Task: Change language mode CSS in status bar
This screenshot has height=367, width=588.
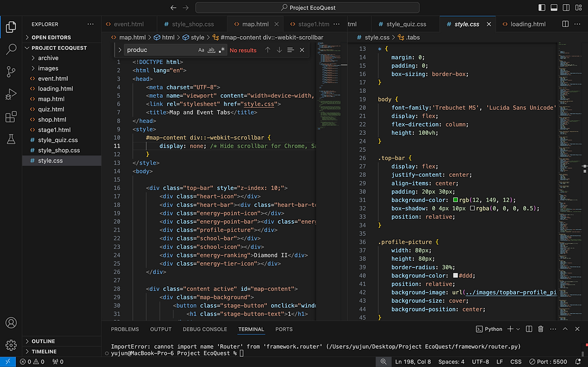Action: (515, 362)
